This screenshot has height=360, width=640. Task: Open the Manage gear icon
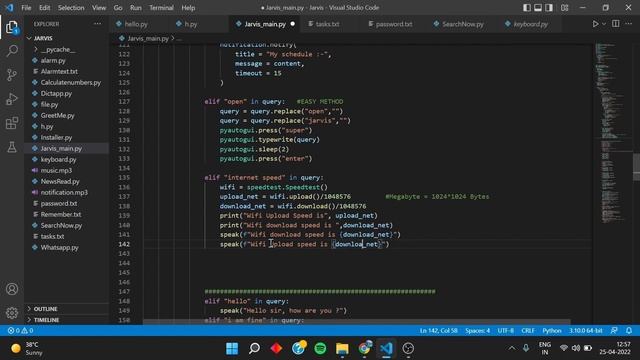12,313
